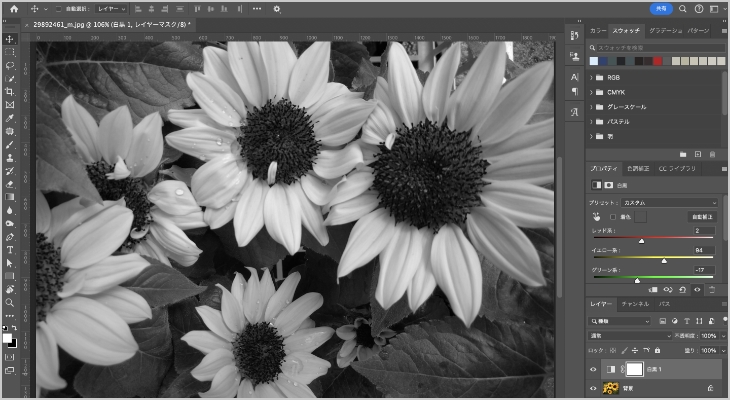Open the layer filter kind dropdown
The height and width of the screenshot is (400, 730).
pos(619,321)
